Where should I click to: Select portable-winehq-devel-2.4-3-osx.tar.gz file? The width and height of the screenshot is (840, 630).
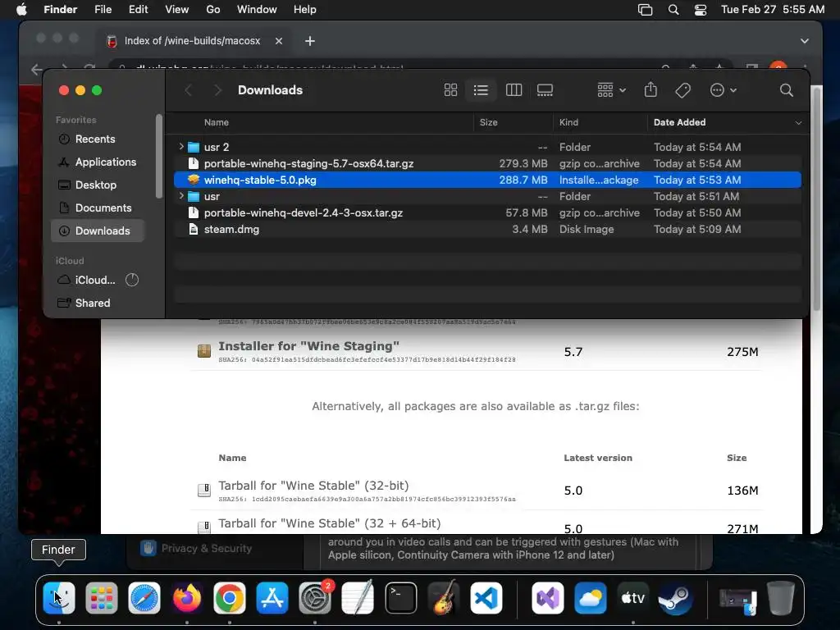pyautogui.click(x=487, y=212)
